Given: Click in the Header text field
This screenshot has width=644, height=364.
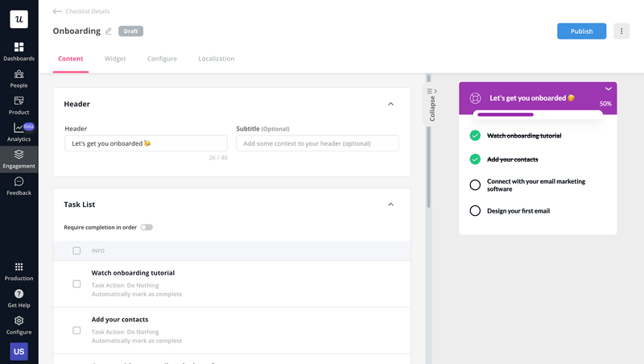Looking at the screenshot, I should point(147,143).
